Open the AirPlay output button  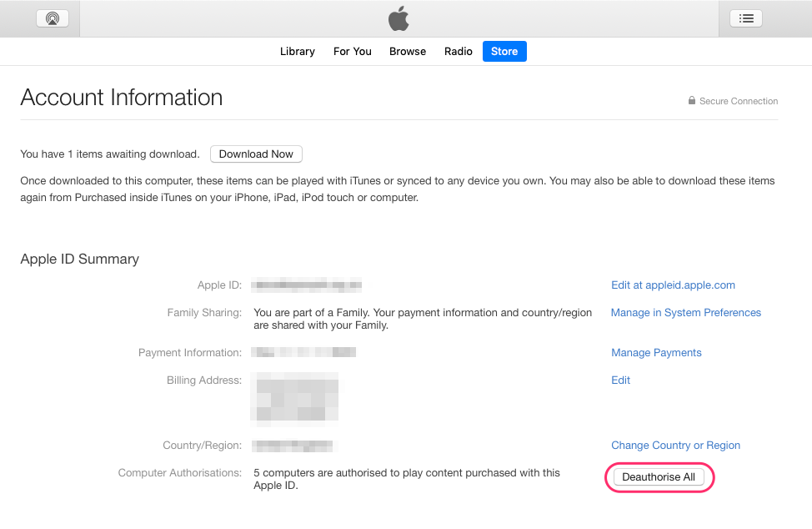tap(53, 18)
